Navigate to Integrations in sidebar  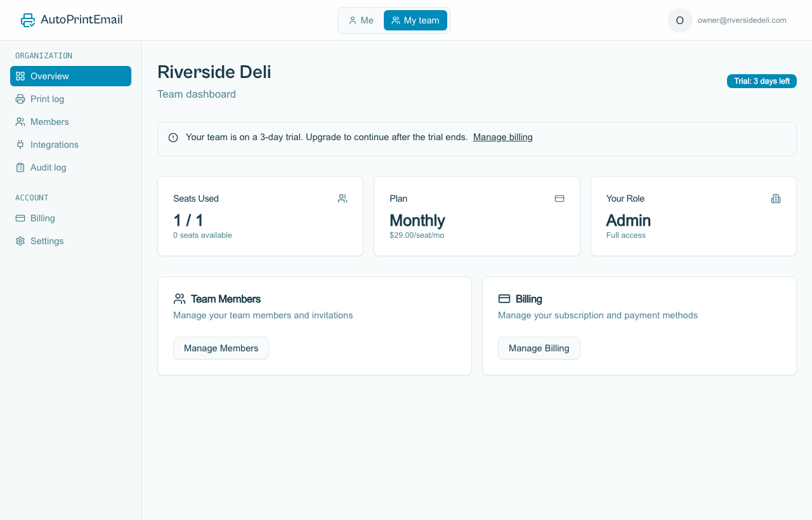(x=70, y=145)
